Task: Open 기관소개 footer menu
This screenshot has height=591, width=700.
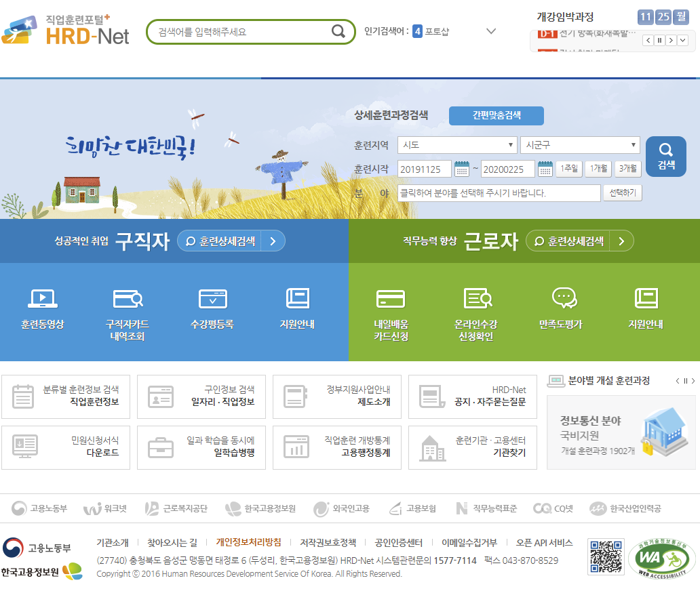Action: click(x=113, y=542)
